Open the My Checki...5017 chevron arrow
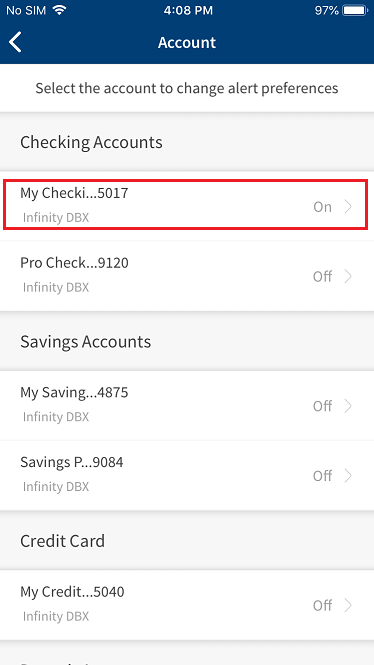Screen dimensions: 374x665 point(349,207)
